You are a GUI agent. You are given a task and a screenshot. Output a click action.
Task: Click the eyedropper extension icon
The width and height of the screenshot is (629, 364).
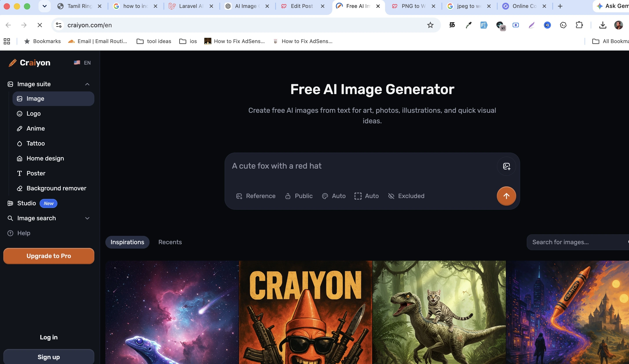point(468,25)
